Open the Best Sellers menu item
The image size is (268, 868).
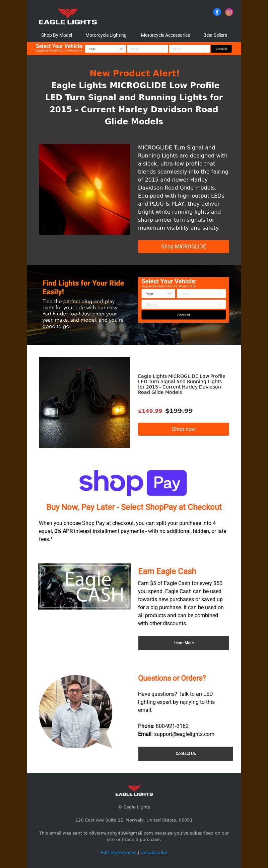point(215,35)
